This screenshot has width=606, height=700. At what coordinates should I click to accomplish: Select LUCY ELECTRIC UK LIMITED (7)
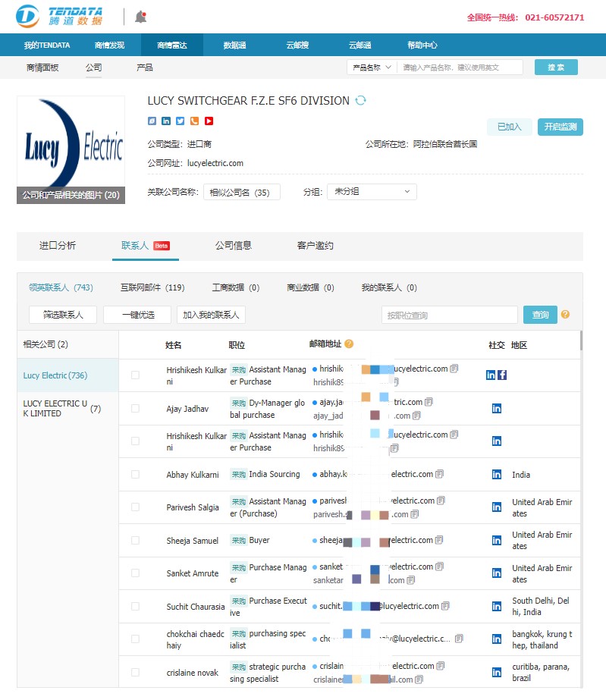pos(68,409)
